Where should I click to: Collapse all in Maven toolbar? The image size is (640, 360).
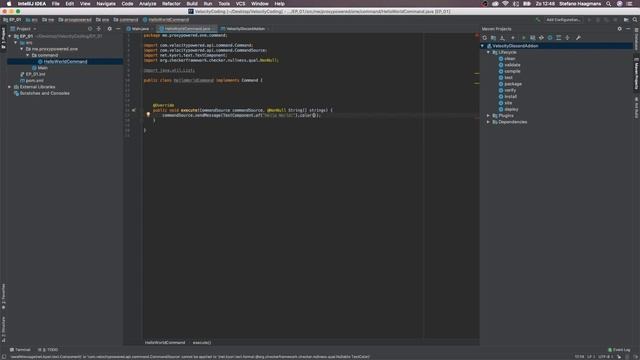click(567, 38)
